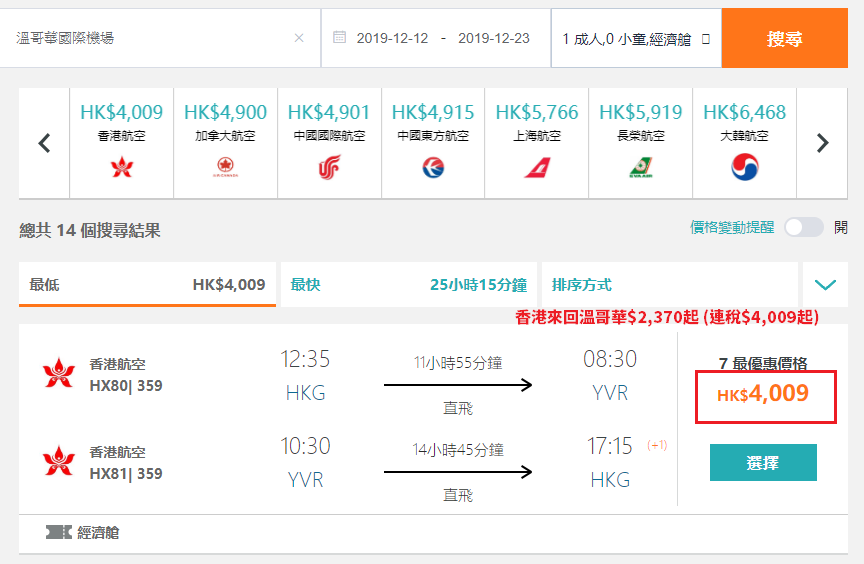This screenshot has height=564, width=864.
Task: Show next airlines with right arrow
Action: pos(823,143)
